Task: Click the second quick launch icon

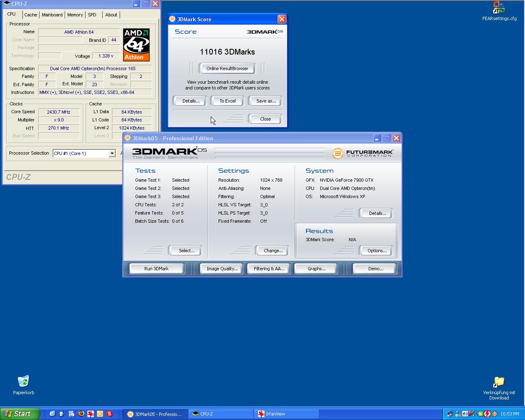Action: click(x=62, y=414)
